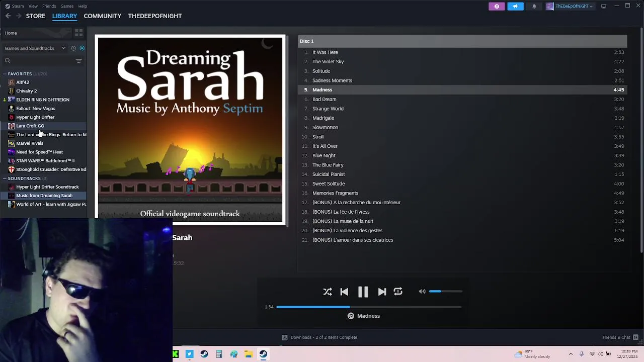Switch to Big Picture mode
Screen dimensions: 644x362
604,6
